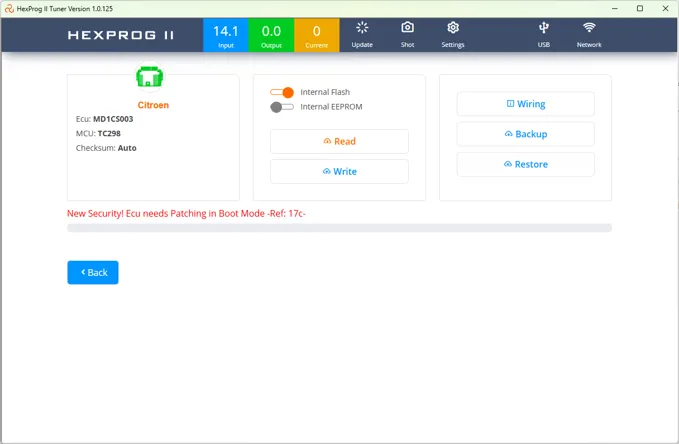Click the HexProg app logo in title bar

click(9, 8)
